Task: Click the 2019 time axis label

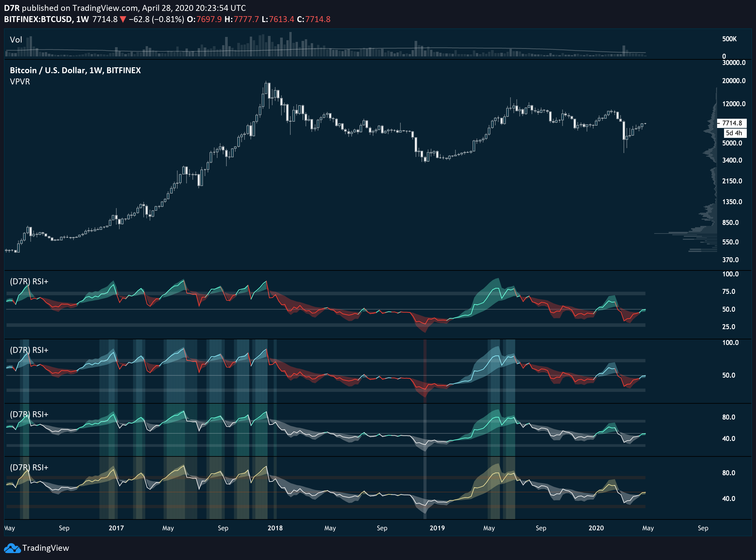Action: 437,528
